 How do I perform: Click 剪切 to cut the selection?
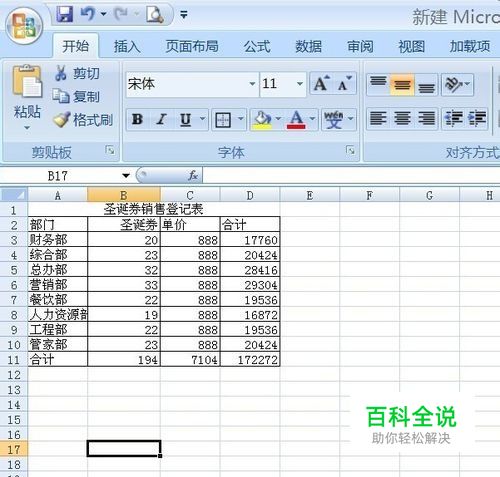77,73
